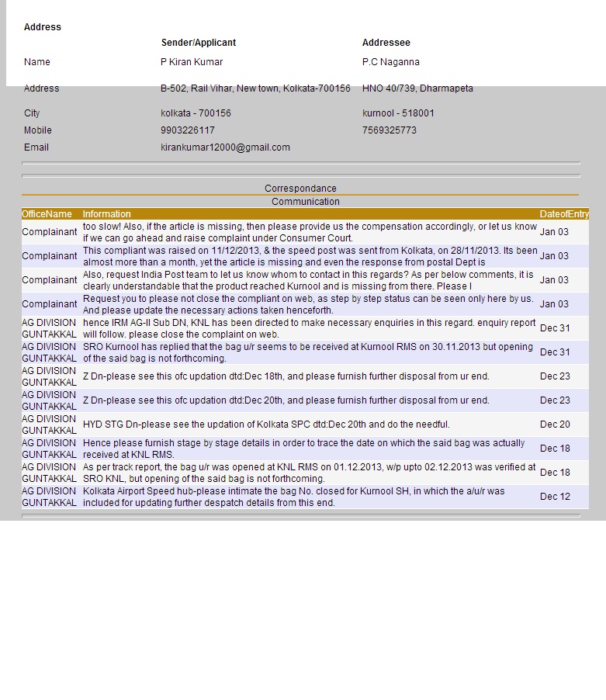Click the row starting 'too slow! Also, if the article'

click(305, 232)
